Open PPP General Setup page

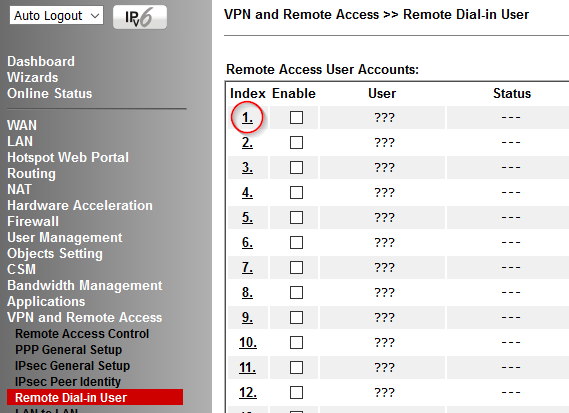[69, 349]
